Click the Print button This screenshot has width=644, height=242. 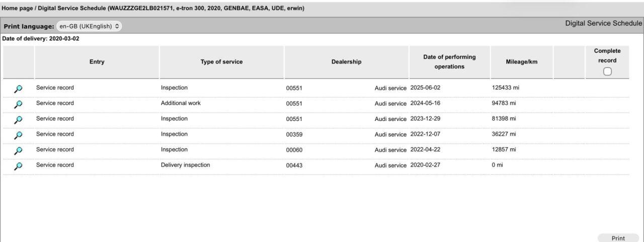618,238
